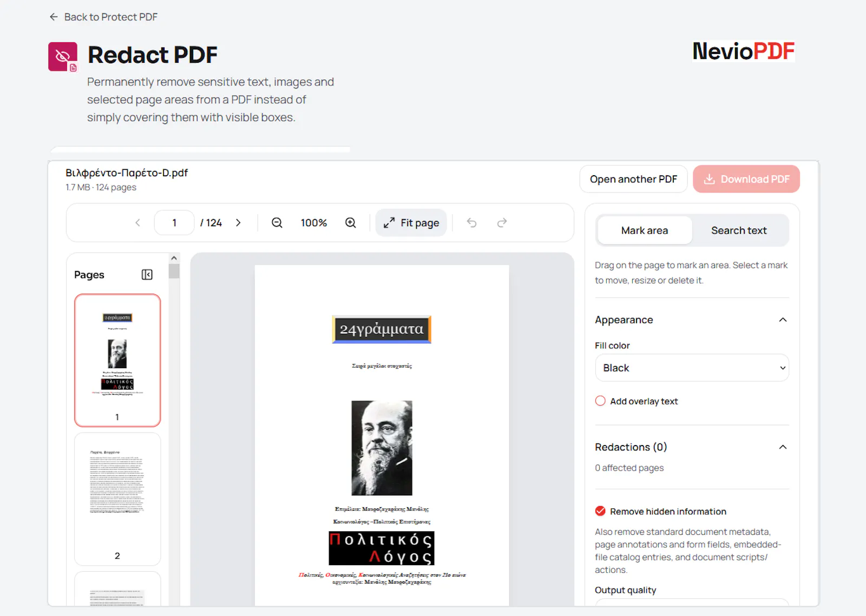866x616 pixels.
Task: Click the Redact PDF eye-slash icon
Action: coord(63,57)
